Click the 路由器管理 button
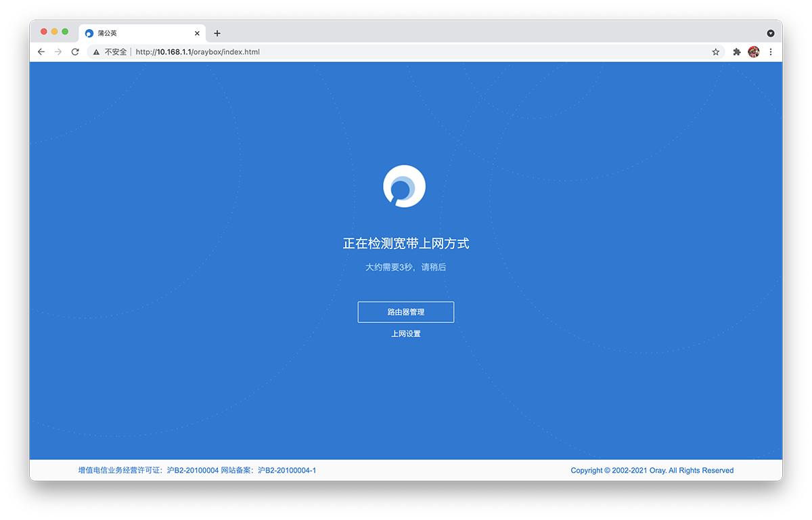This screenshot has width=812, height=520. (x=405, y=311)
